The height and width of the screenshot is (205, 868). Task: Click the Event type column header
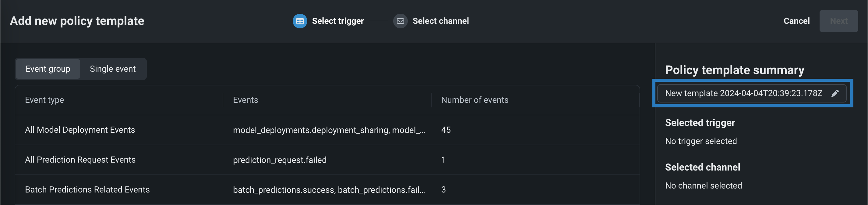[x=44, y=100]
